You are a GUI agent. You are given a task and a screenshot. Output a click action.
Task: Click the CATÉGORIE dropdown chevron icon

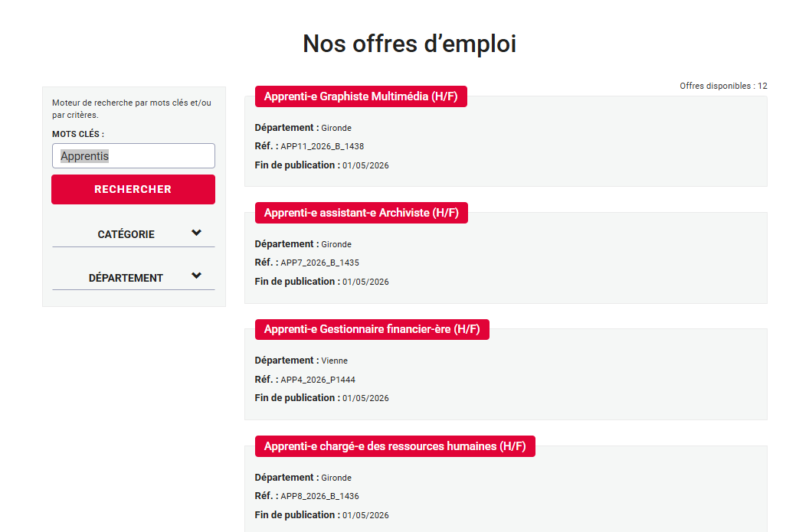(x=198, y=233)
